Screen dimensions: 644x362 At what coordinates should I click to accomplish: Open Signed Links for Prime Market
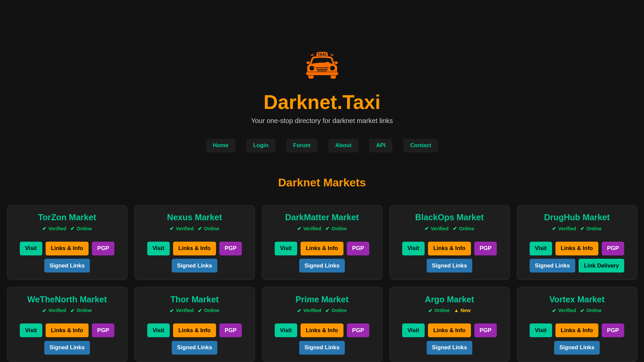point(322,348)
